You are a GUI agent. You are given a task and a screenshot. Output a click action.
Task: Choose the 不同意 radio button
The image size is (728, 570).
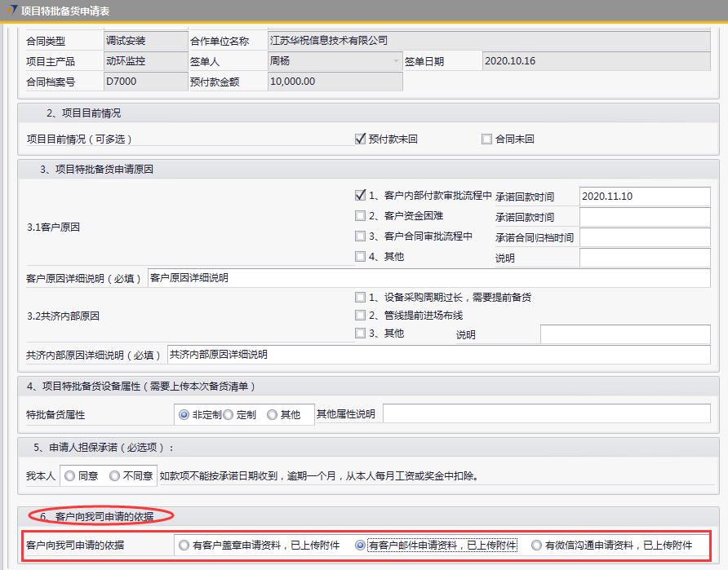[115, 475]
